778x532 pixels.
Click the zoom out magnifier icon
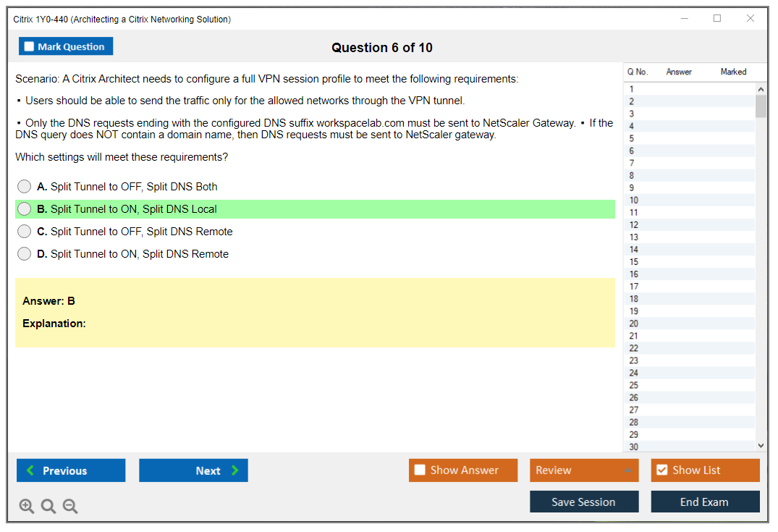click(70, 507)
